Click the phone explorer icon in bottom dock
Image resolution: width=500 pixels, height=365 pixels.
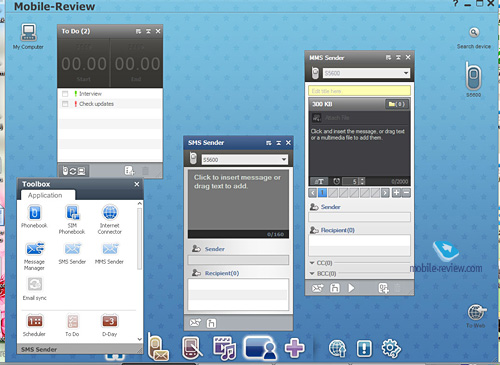(192, 348)
